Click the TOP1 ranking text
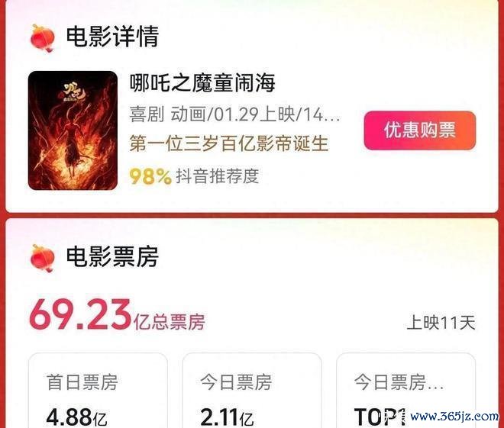Image resolution: width=504 pixels, height=428 pixels. pyautogui.click(x=380, y=417)
